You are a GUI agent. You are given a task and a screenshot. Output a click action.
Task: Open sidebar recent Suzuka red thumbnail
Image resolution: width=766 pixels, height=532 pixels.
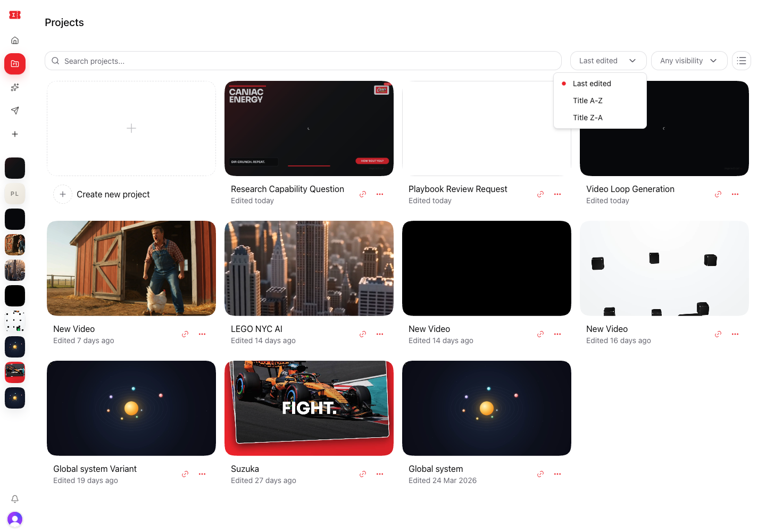point(15,372)
